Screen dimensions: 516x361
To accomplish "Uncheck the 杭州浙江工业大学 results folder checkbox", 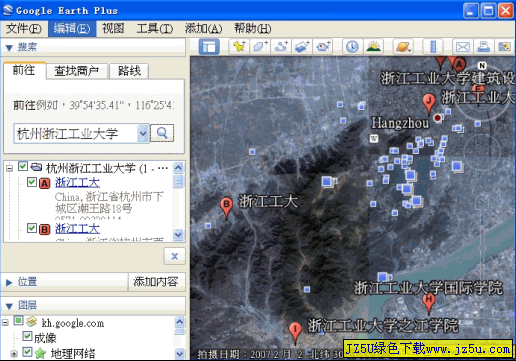I will pyautogui.click(x=23, y=166).
